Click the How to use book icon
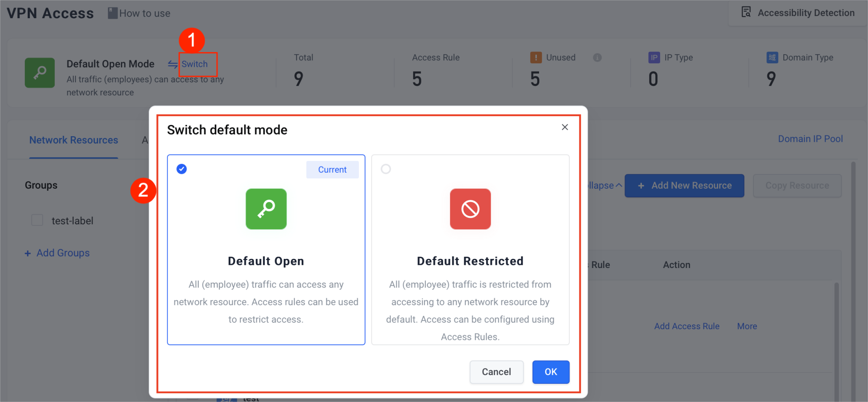The height and width of the screenshot is (402, 868). [112, 13]
